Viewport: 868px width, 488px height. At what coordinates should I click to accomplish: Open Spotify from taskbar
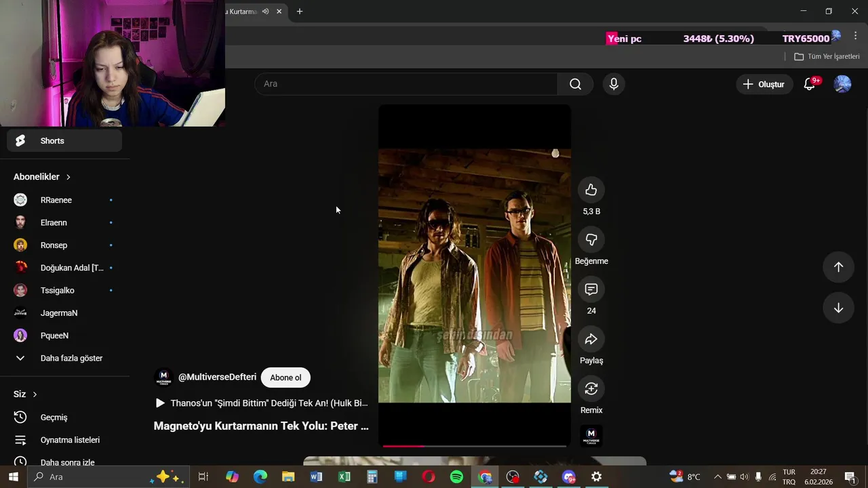(x=456, y=477)
